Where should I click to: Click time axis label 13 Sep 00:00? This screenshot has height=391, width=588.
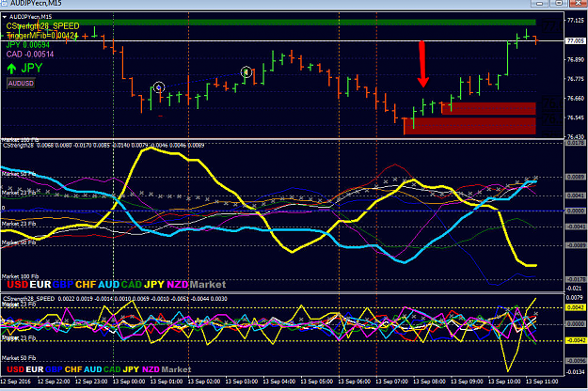[129, 382]
